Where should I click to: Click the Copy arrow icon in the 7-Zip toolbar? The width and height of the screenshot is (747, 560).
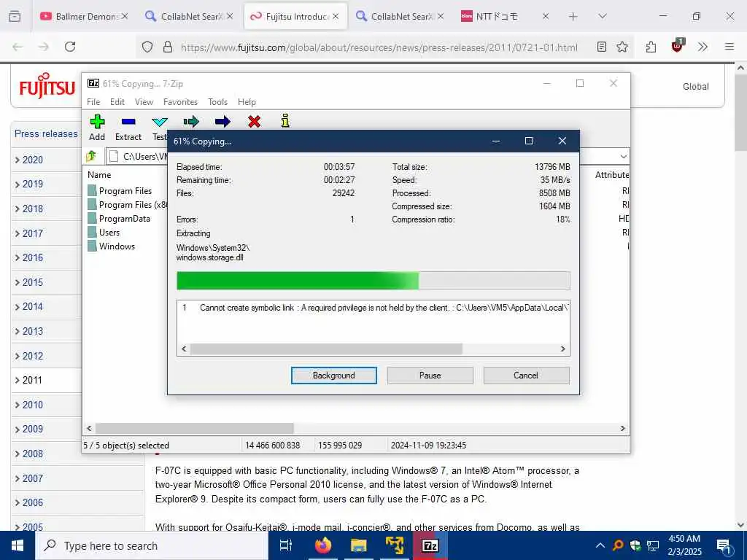pyautogui.click(x=191, y=122)
